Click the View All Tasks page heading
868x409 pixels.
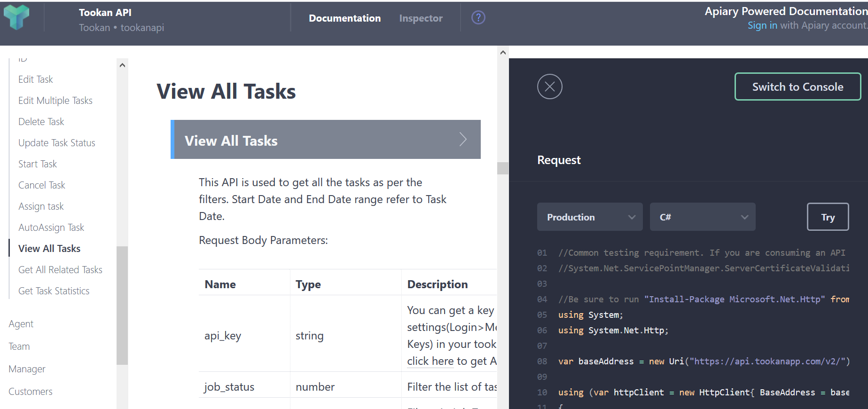coord(227,91)
